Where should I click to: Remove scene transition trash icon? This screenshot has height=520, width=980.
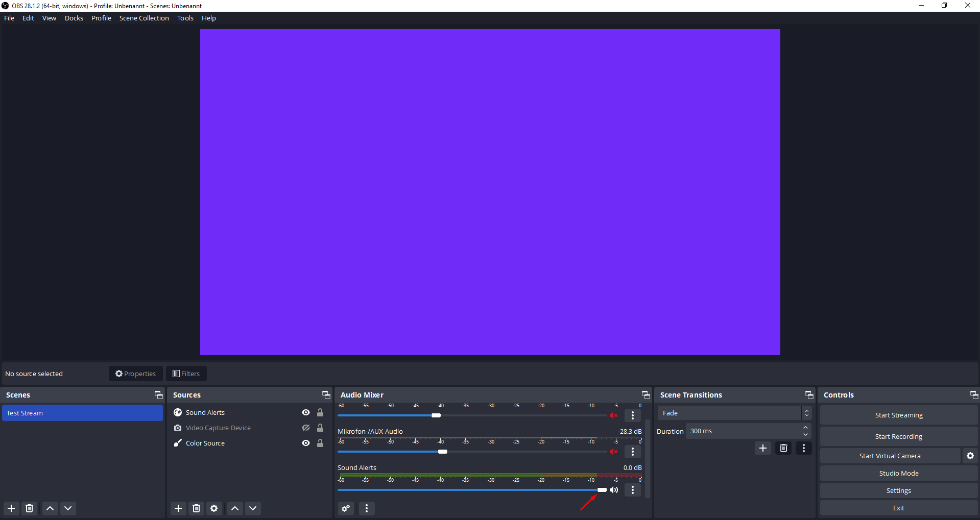pos(783,448)
